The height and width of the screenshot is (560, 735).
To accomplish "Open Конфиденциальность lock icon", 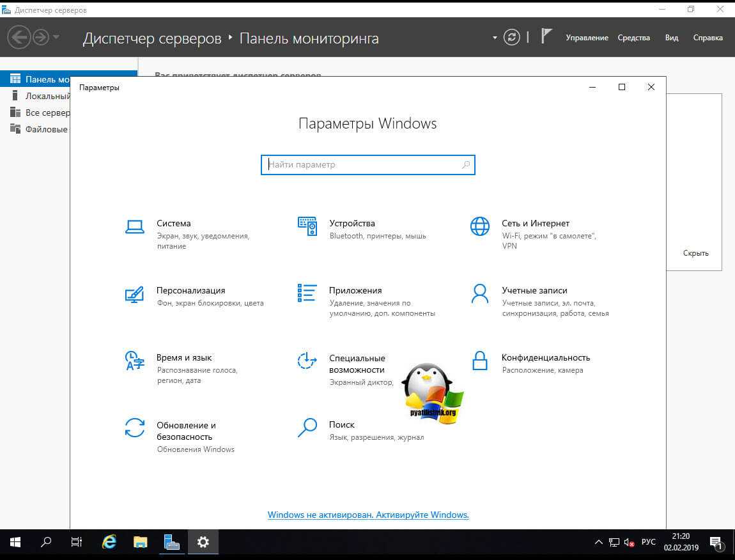I will click(479, 361).
